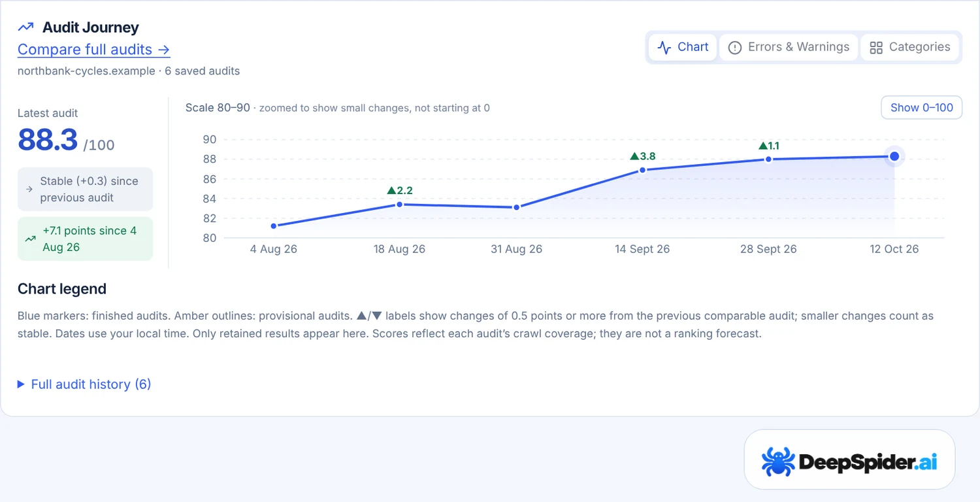The height and width of the screenshot is (502, 980).
Task: Click the disclosure triangle beside Full audit history
Action: coord(22,384)
